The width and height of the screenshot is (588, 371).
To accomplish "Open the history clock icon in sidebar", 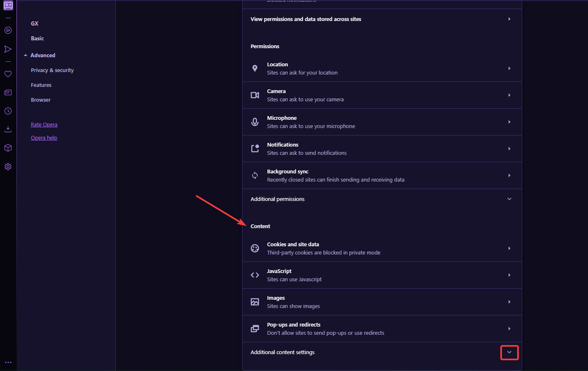I will point(8,111).
